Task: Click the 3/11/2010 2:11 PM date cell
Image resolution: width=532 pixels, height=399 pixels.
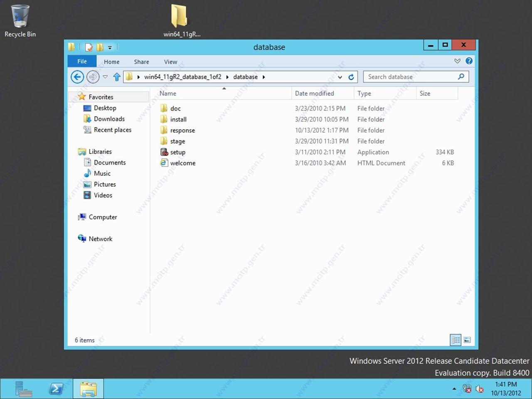Action: click(320, 152)
